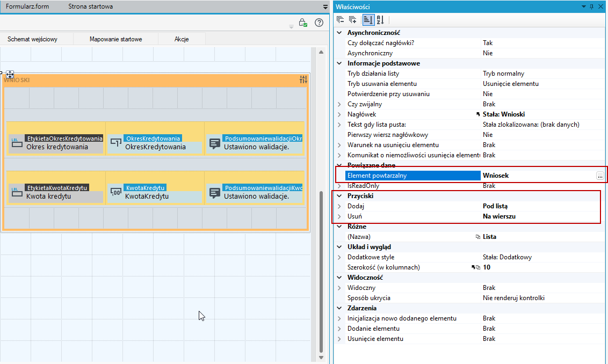Click the numeric field icon of KwotaKredytu
This screenshot has width=608, height=364.
pyautogui.click(x=115, y=192)
